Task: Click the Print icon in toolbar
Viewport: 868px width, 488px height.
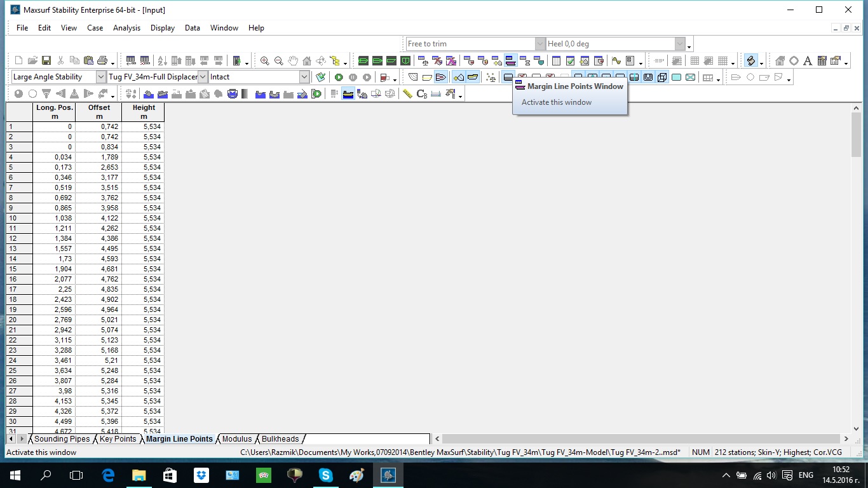Action: click(102, 61)
